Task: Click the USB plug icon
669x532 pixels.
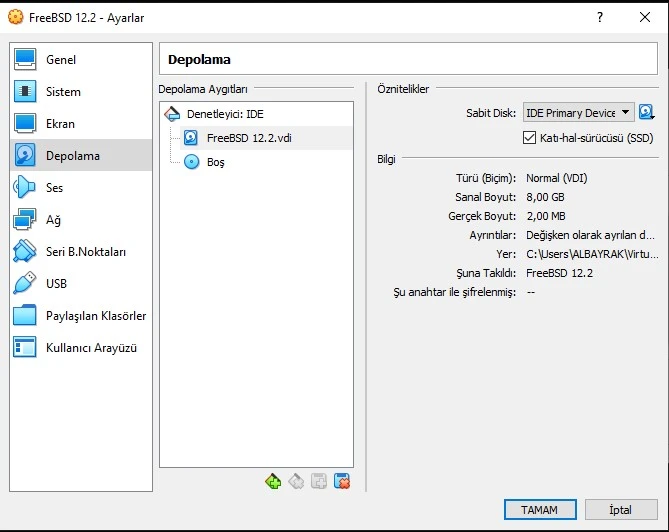Action: 25,283
